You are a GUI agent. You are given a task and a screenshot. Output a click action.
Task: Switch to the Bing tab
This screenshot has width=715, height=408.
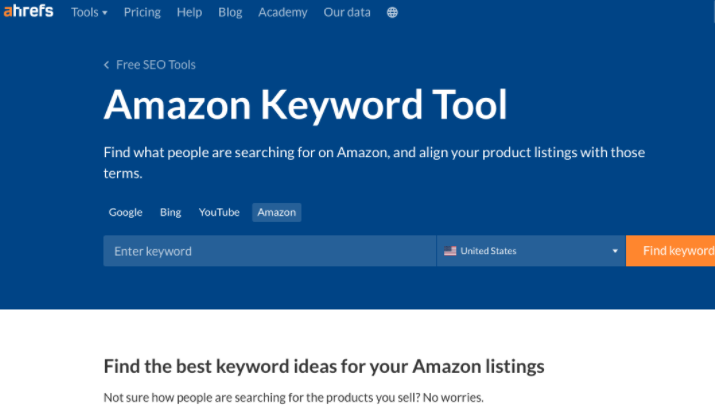click(x=171, y=212)
